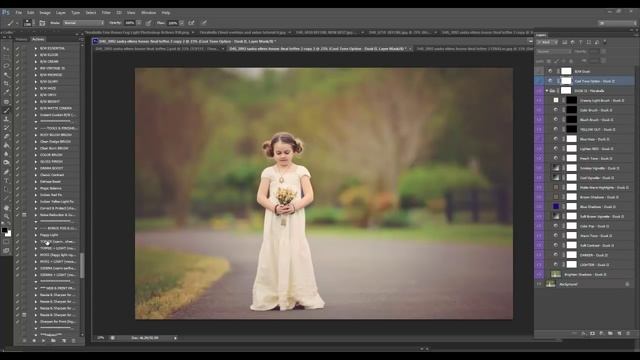The height and width of the screenshot is (360, 640).
Task: Enable airbrush mode in options bar
Action: coord(191,23)
